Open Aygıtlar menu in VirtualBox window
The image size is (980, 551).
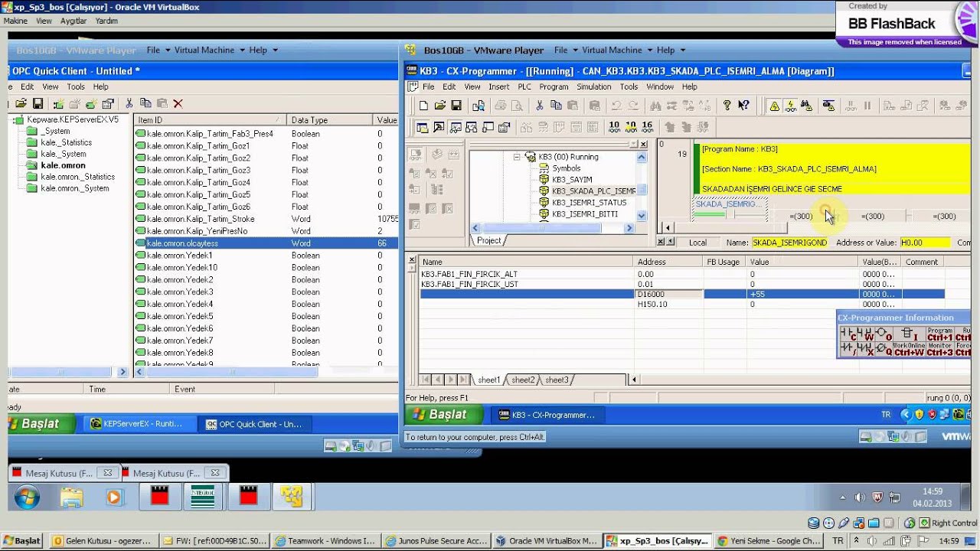coord(73,21)
